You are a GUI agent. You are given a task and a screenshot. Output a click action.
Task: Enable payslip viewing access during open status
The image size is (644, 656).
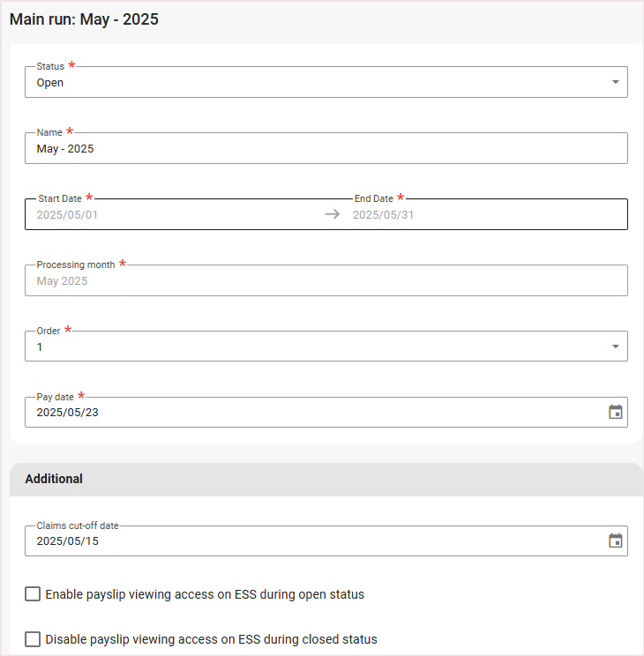(x=33, y=594)
